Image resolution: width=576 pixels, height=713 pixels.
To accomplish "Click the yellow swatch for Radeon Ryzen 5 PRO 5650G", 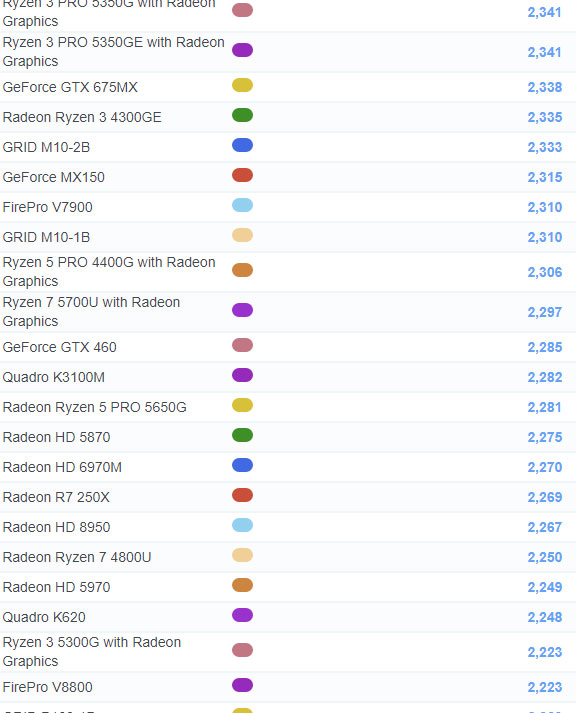I will click(x=242, y=405).
